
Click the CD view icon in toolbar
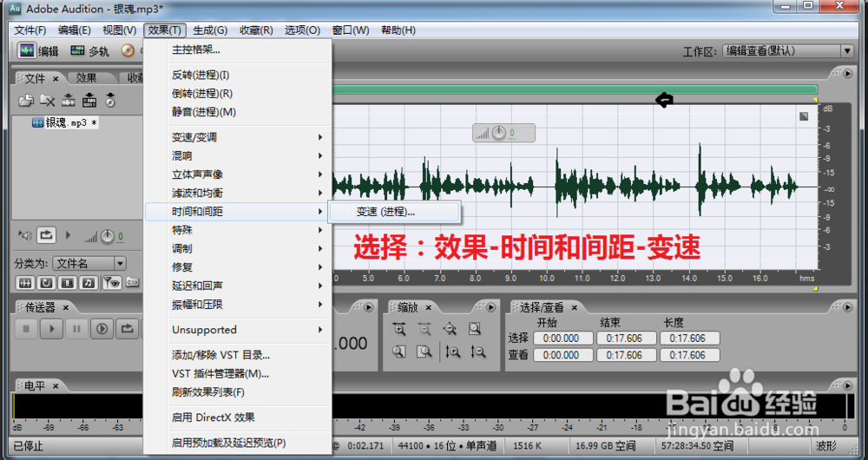128,51
